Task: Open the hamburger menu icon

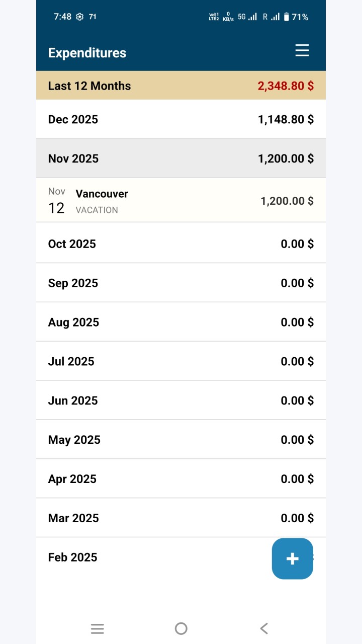Action: click(x=302, y=50)
